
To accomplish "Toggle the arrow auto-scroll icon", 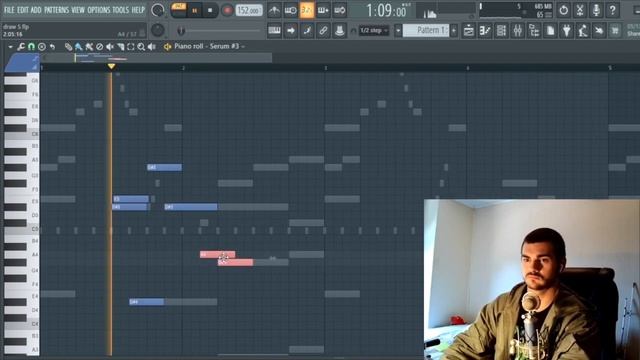I will 291,30.
